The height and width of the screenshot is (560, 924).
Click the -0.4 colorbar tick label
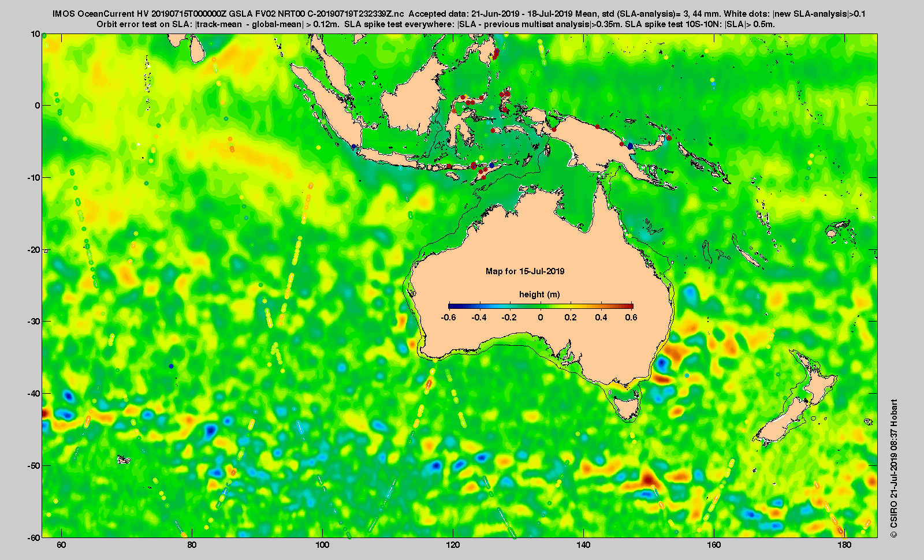tap(479, 318)
